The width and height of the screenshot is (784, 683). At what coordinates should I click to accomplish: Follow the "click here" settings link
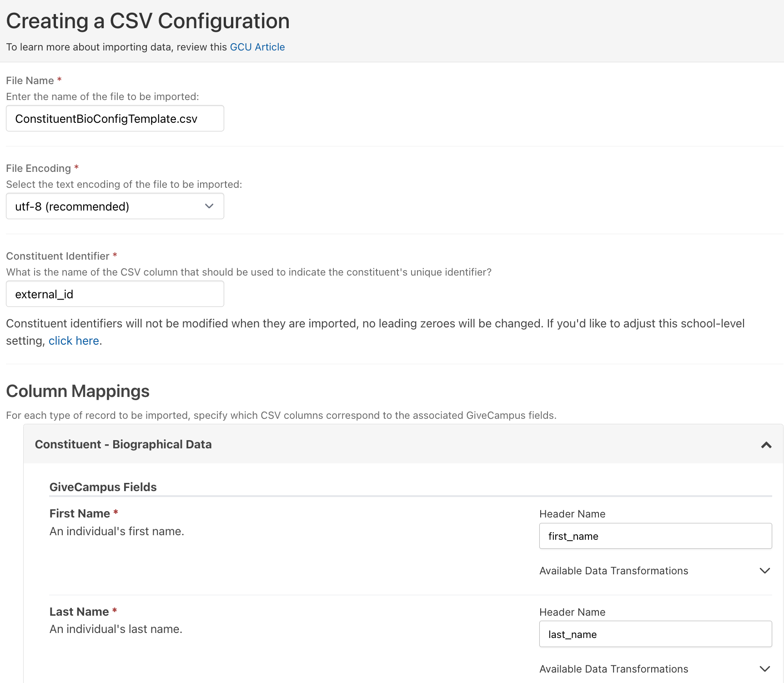[74, 341]
